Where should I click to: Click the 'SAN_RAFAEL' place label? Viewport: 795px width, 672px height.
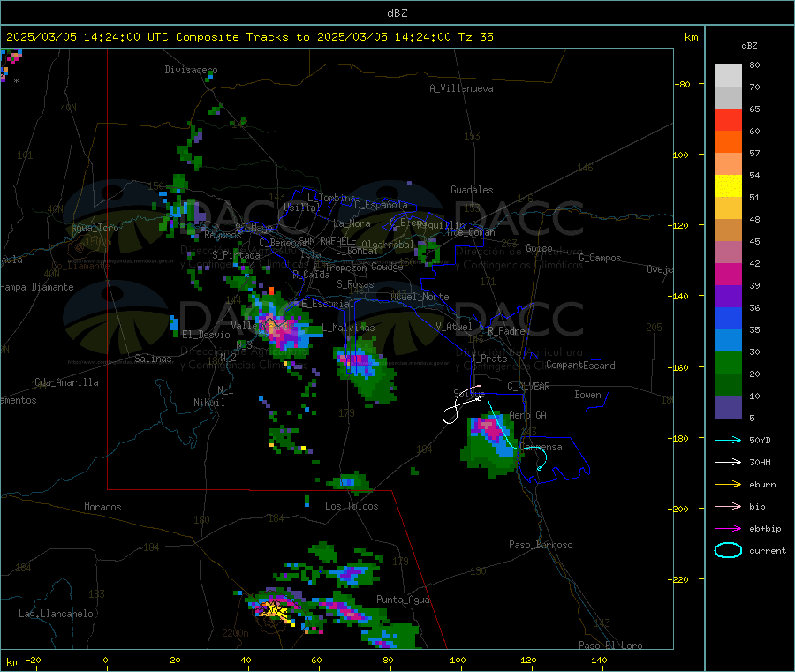coord(325,240)
